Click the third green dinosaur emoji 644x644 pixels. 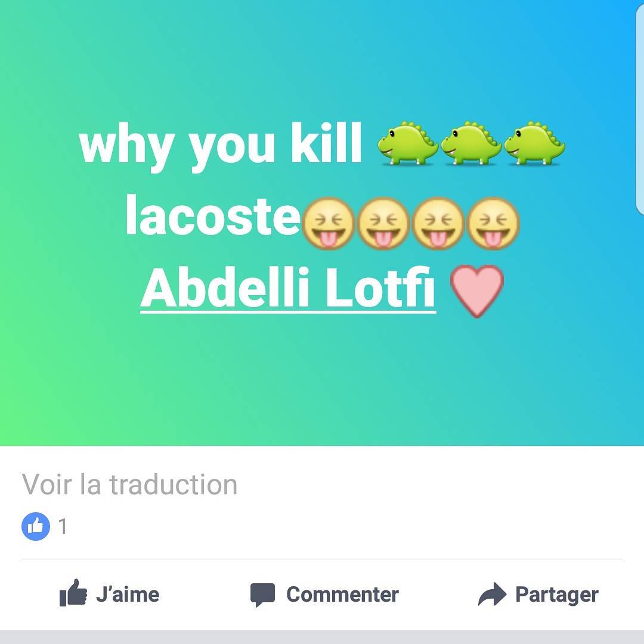(534, 143)
